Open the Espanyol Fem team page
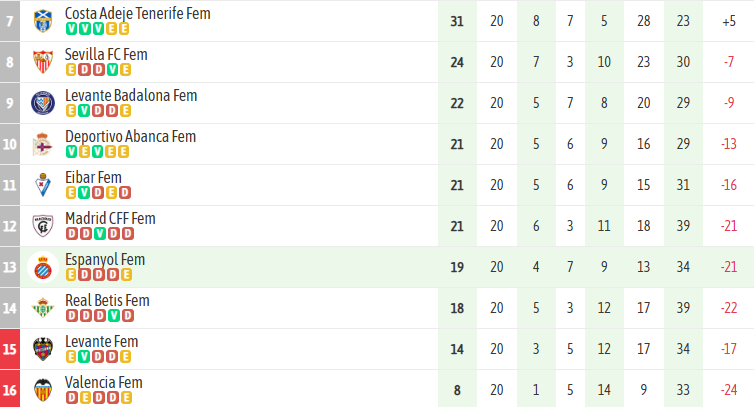The width and height of the screenshot is (754, 407). [105, 260]
